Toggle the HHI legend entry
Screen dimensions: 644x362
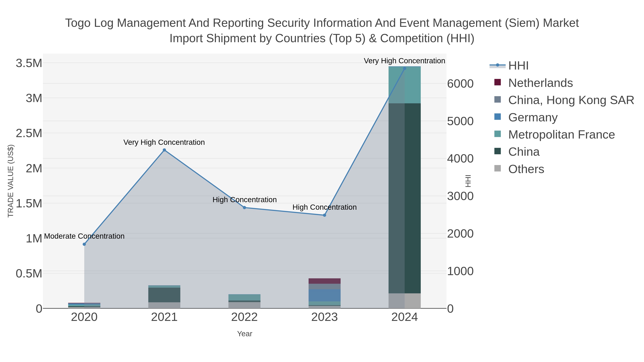click(x=509, y=65)
